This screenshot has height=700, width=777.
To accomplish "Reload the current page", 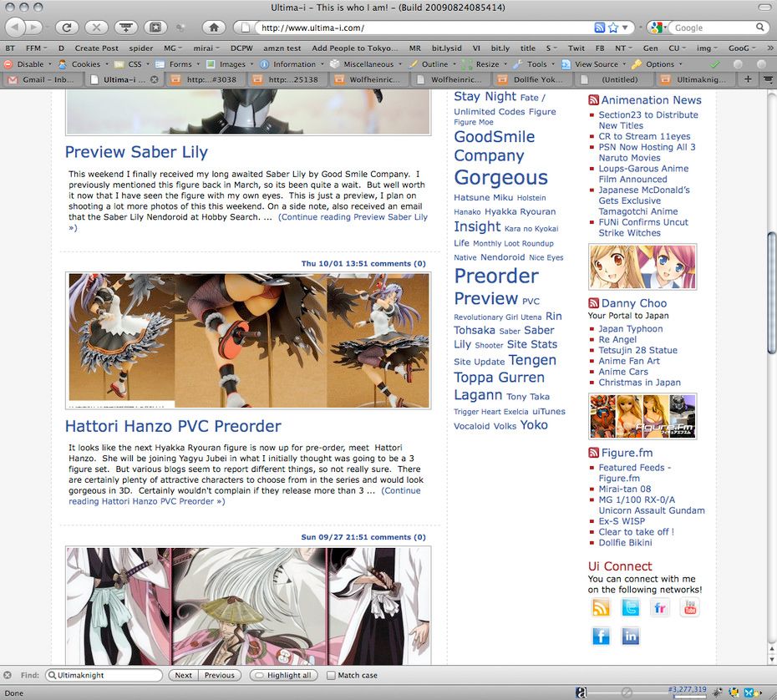I will (68, 28).
